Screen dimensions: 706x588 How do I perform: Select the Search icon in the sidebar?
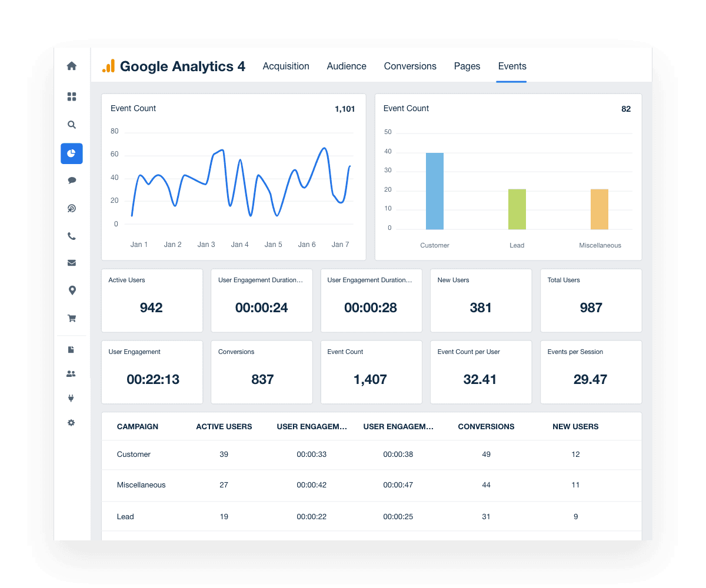71,125
